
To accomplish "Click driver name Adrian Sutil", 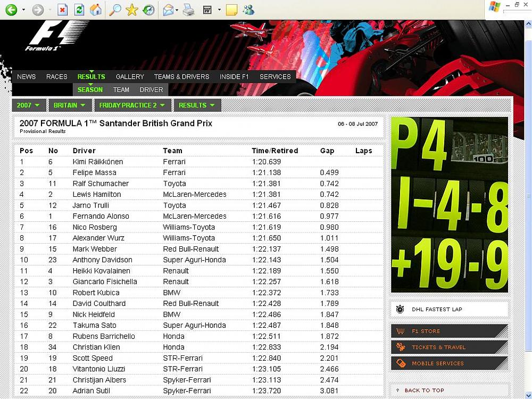I will 92,391.
